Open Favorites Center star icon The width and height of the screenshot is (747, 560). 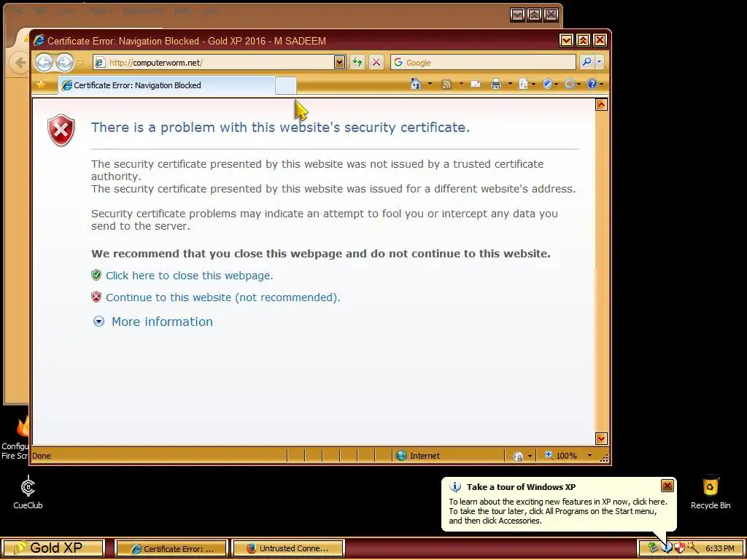(x=42, y=85)
